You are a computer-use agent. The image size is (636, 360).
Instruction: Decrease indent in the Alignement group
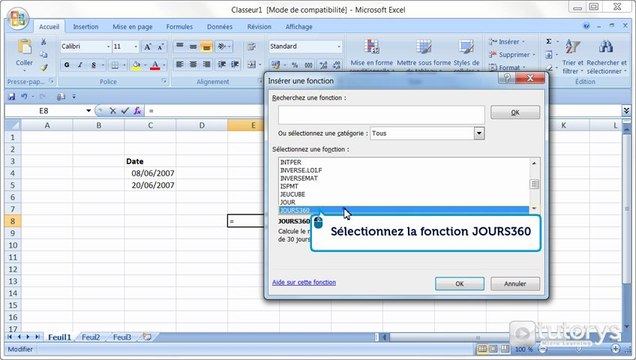(221, 64)
